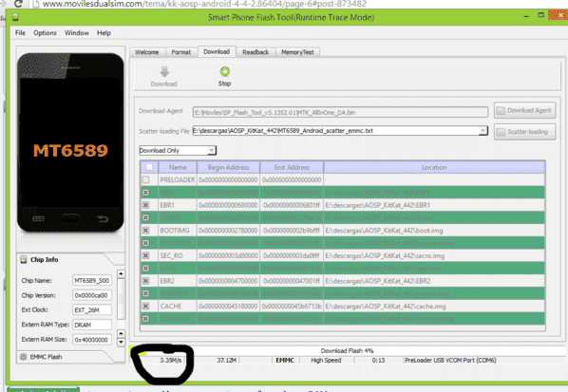568x392 pixels.
Task: Click the Ext Clock field EXT_26M
Action: [x=92, y=310]
